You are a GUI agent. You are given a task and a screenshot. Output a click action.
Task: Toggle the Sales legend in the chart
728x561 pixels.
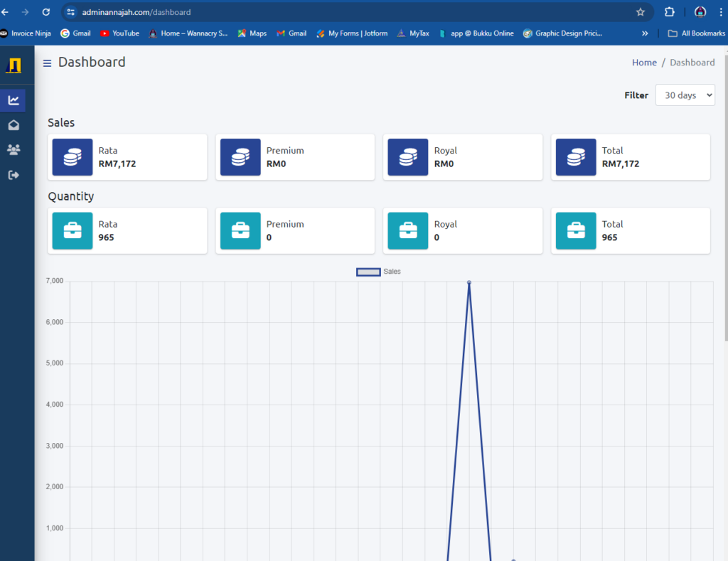click(x=378, y=272)
